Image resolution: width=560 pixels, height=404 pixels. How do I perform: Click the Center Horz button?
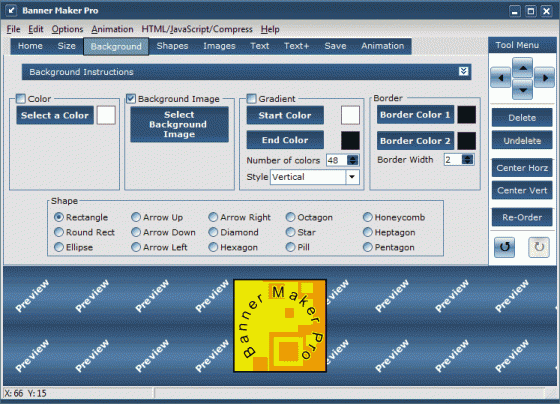pos(522,168)
